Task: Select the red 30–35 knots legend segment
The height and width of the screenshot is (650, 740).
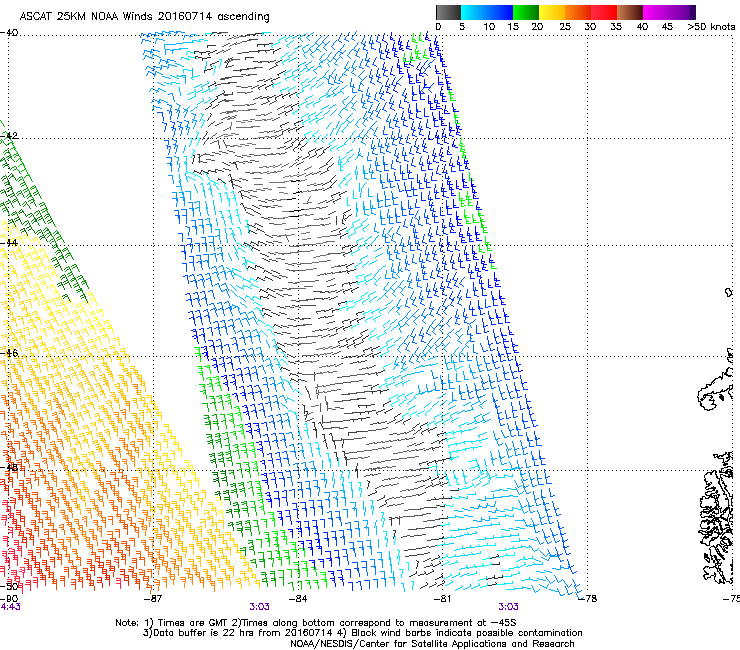Action: click(x=604, y=12)
